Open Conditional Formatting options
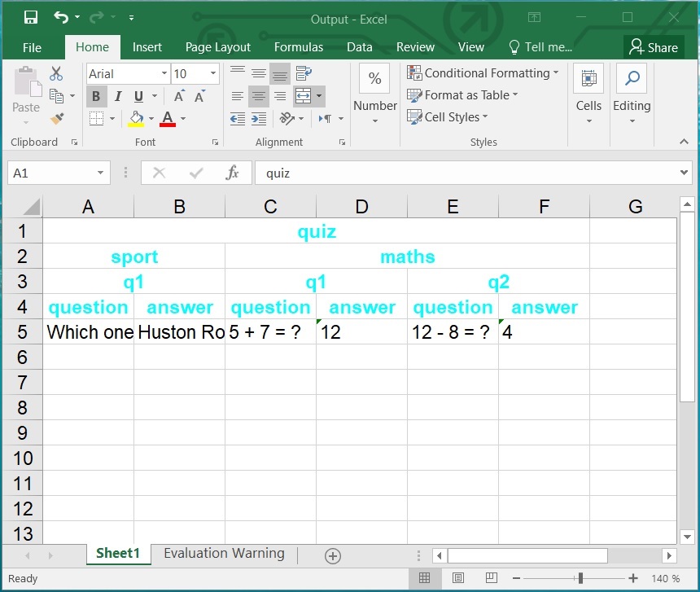The image size is (700, 592). (483, 72)
